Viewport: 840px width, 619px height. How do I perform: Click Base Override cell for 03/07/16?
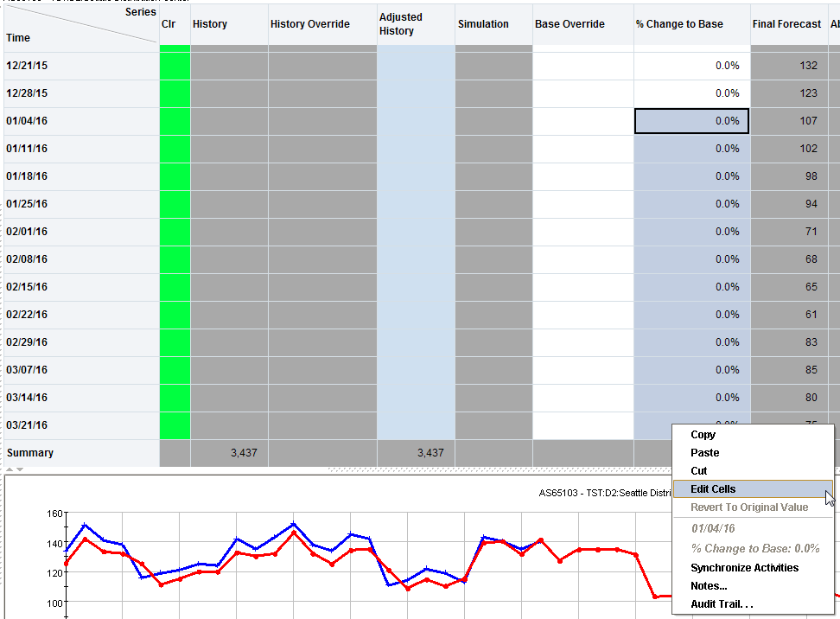point(582,370)
